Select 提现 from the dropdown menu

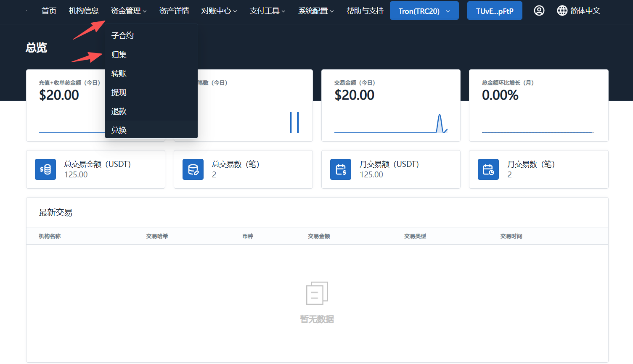pyautogui.click(x=151, y=92)
